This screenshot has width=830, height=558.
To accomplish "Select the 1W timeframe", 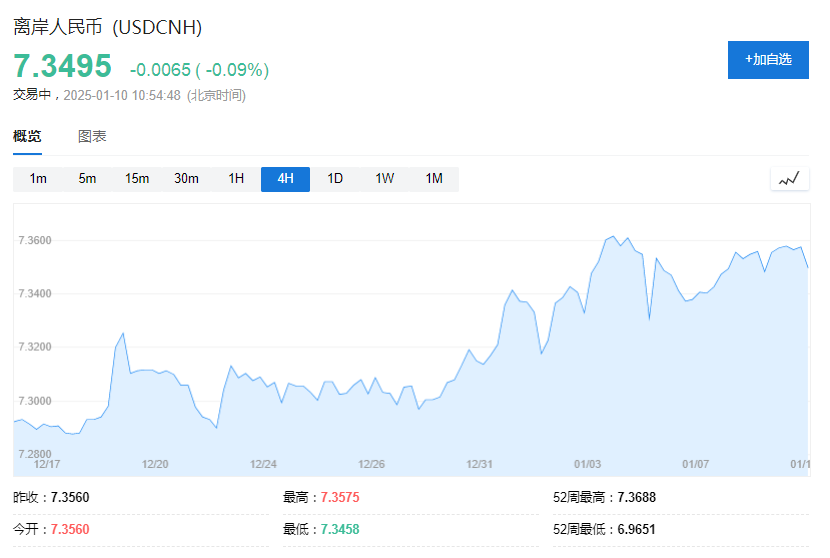I will 385,179.
